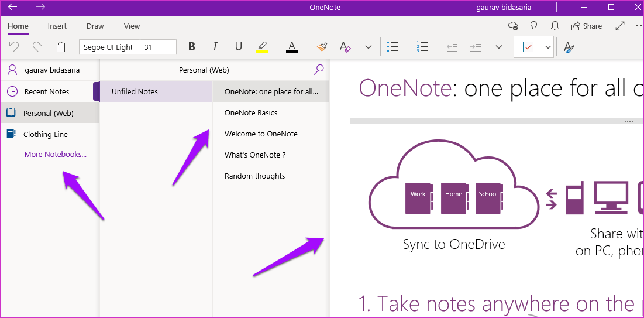644x318 pixels.
Task: Enter full screen mode with the diagonal arrows icon
Action: pyautogui.click(x=620, y=26)
